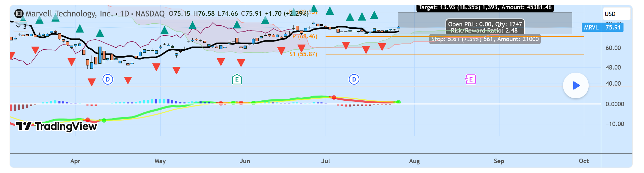Click the −10.00 indicator axis label
Image resolution: width=644 pixels, height=173 pixels.
[615, 124]
